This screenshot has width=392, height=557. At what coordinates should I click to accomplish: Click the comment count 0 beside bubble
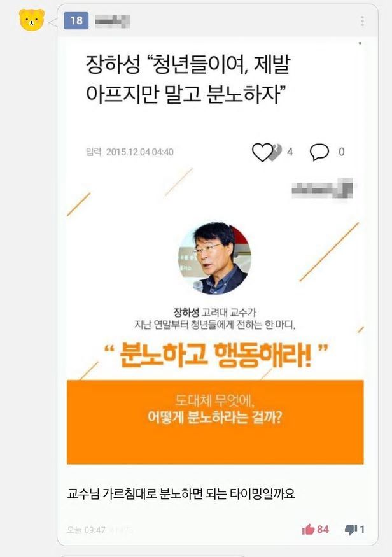click(x=341, y=152)
